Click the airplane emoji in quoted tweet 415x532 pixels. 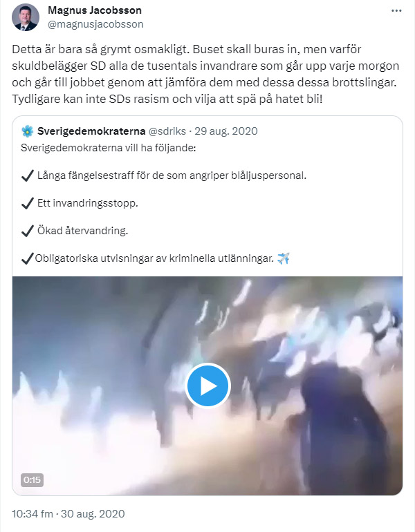click(x=283, y=258)
